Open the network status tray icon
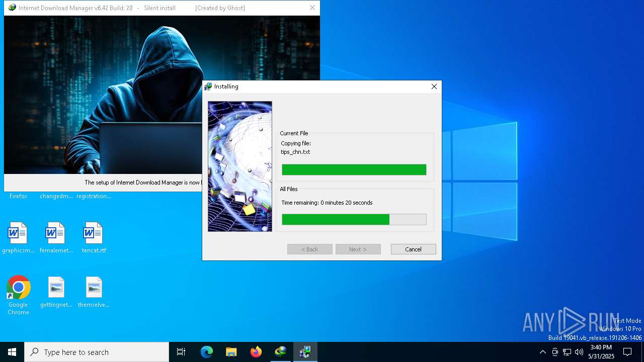This screenshot has width=644, height=362. coord(567,352)
